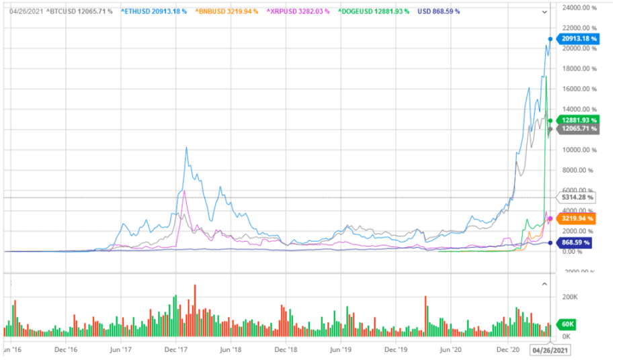621x364 pixels.
Task: Select the ^ETHUSD 20913.18 % legend entry
Action: (x=154, y=11)
